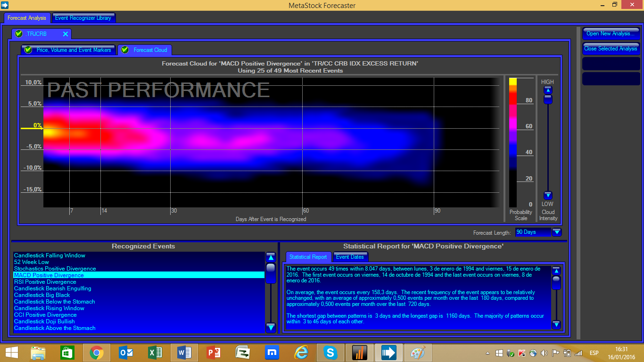Open MetaStock chart icon in taskbar
Viewport: 644px width, 362px height.
coord(360,353)
